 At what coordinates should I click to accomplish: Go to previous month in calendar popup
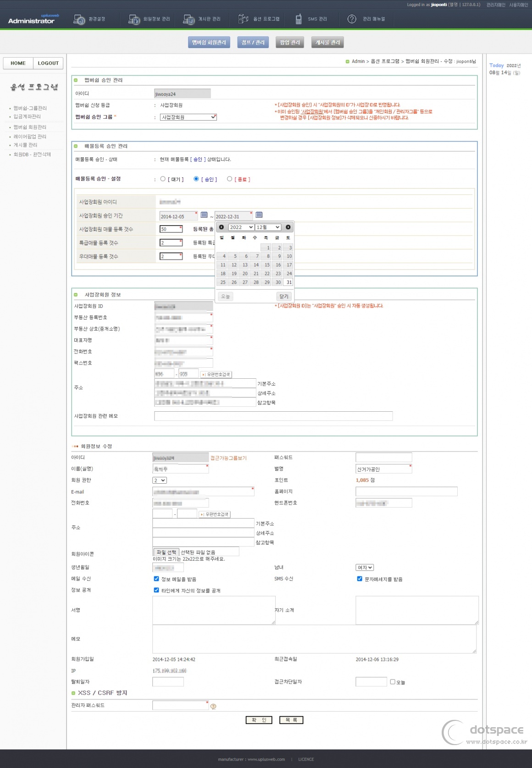pos(222,227)
